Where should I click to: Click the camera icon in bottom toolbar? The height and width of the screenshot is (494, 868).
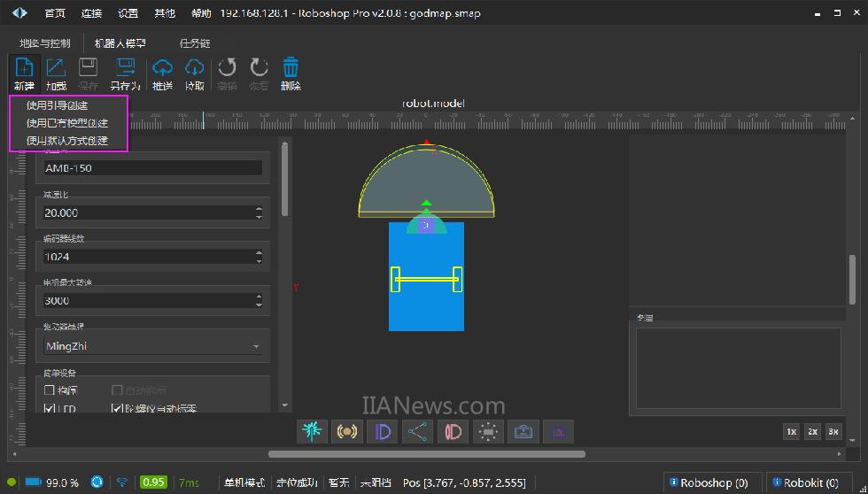(x=523, y=431)
